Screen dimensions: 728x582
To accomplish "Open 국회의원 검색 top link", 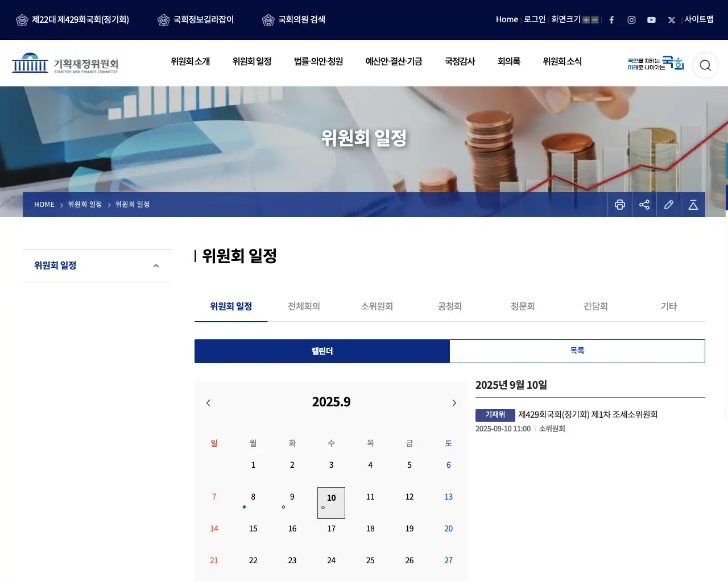I will tap(293, 20).
